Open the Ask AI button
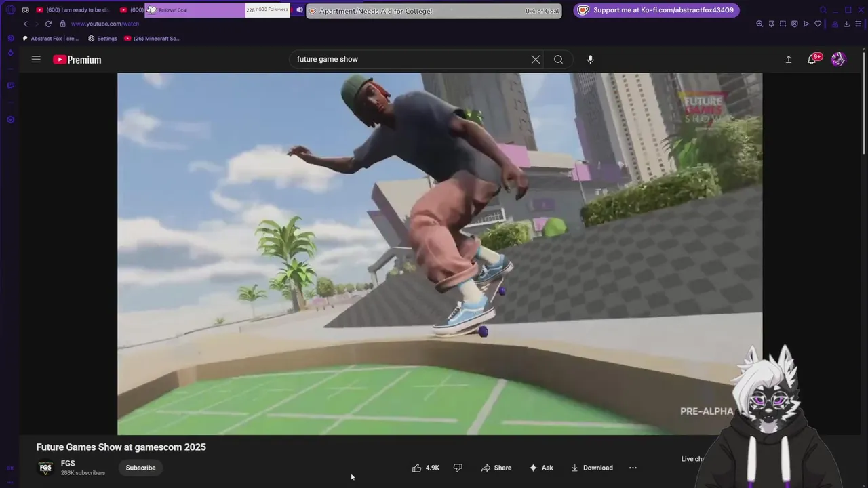 click(x=541, y=468)
